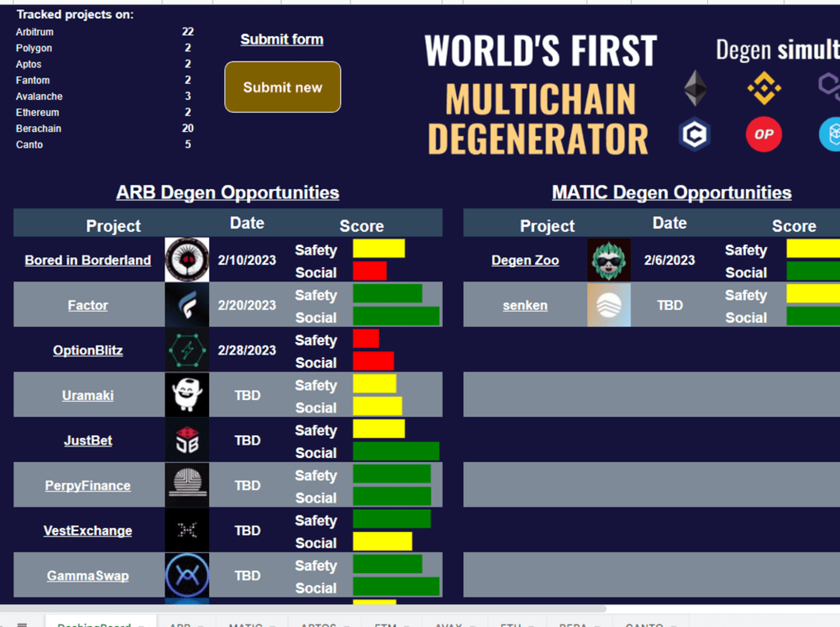The height and width of the screenshot is (627, 840).
Task: Open the Uramaki project link
Action: click(x=88, y=395)
